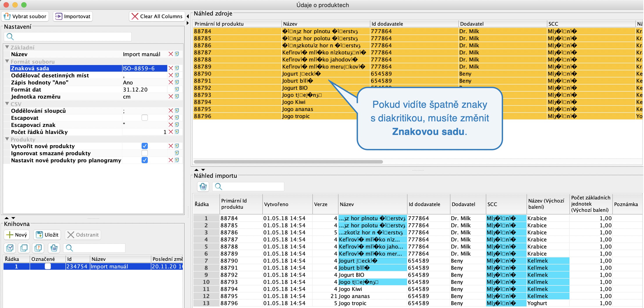Click column chooser icon in Náhled importu

203,186
